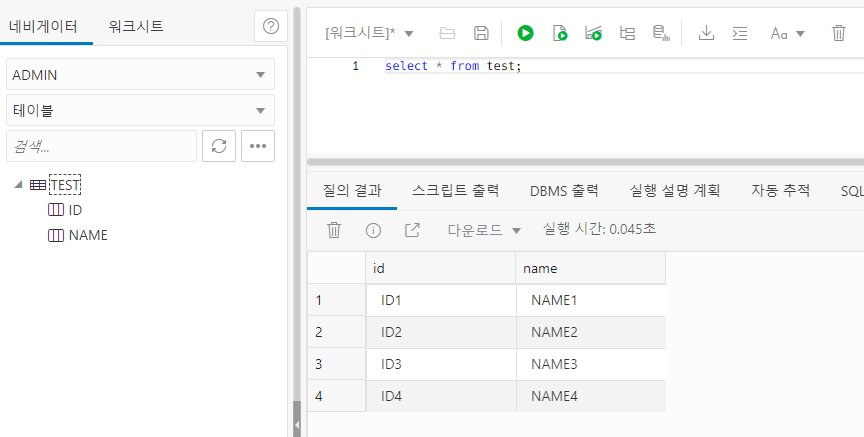
Task: Click the NAME1 cell
Action: [591, 300]
